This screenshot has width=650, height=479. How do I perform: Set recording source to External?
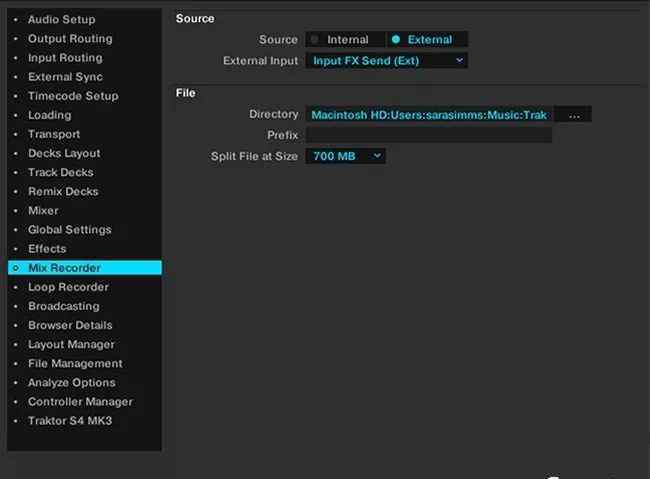[x=427, y=39]
